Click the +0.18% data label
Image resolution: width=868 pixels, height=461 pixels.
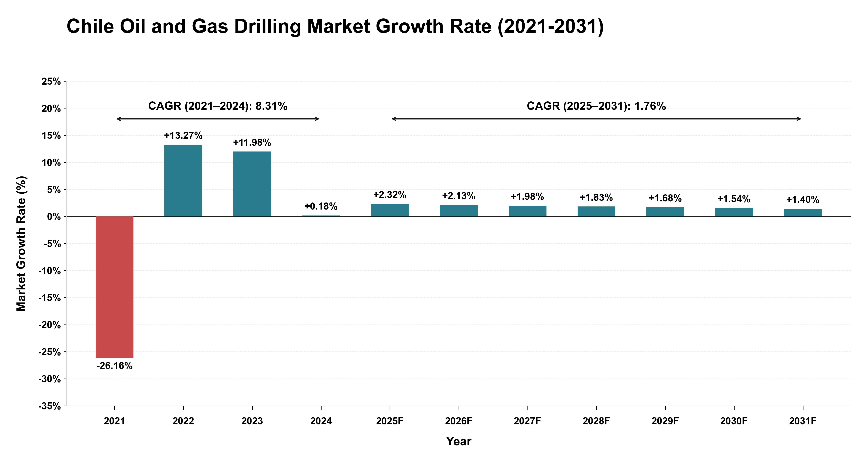321,206
